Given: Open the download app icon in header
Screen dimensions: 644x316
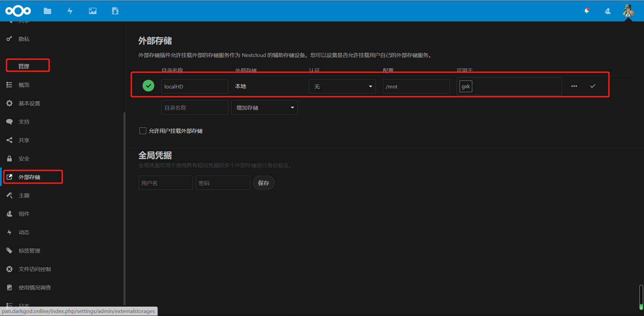Looking at the screenshot, I should [115, 11].
